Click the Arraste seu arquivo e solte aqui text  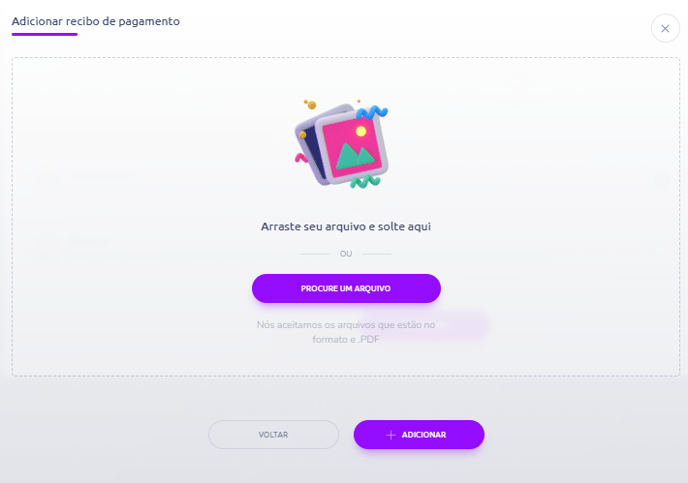pyautogui.click(x=346, y=226)
